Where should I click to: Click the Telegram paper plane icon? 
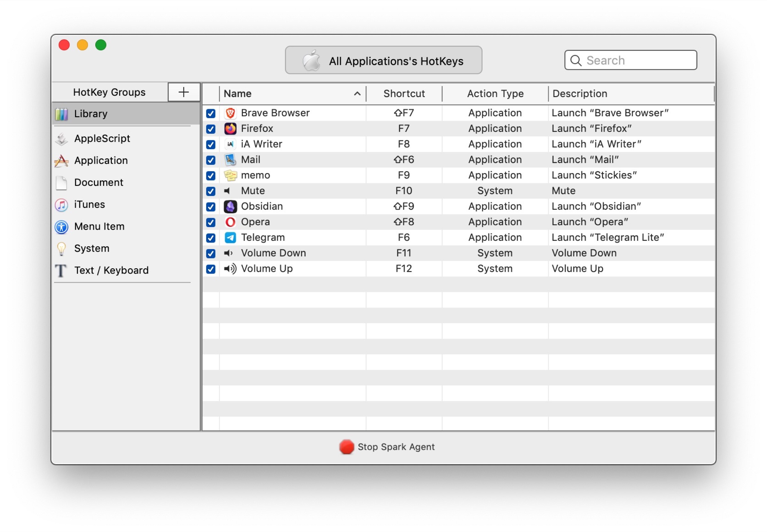tap(230, 238)
